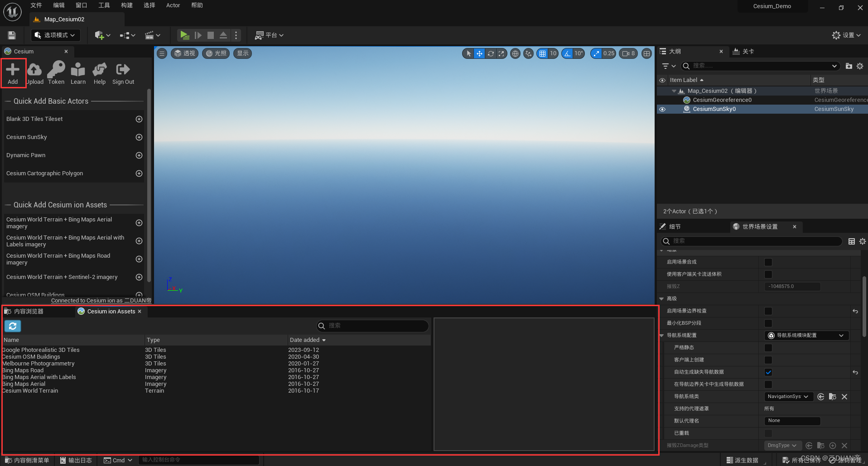Toggle grid snapping in the viewport
Image resolution: width=868 pixels, height=466 pixels.
pos(542,53)
